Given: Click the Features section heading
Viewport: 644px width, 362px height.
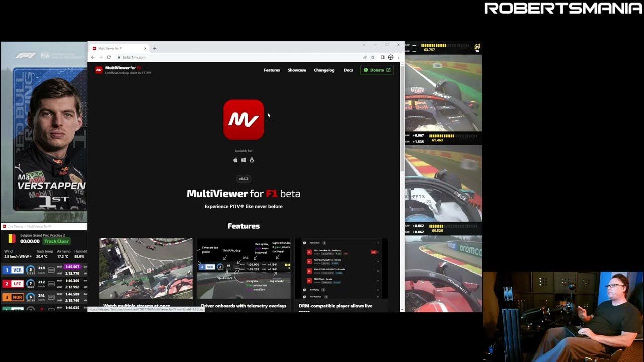Looking at the screenshot, I should point(244,226).
